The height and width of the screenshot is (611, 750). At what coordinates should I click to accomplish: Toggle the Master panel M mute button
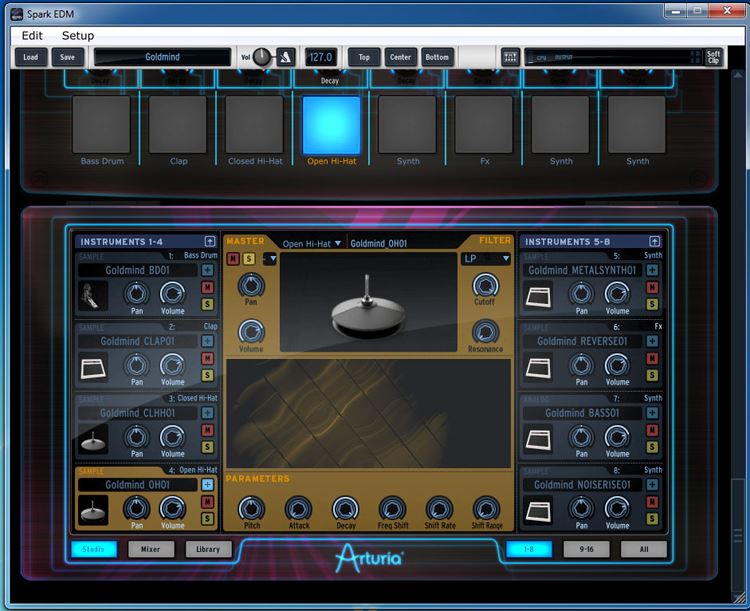233,259
